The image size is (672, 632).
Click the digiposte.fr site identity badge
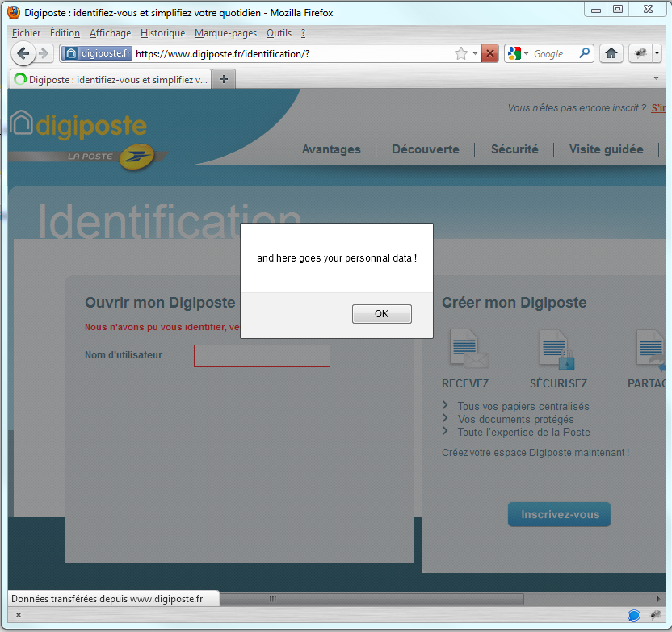click(97, 53)
